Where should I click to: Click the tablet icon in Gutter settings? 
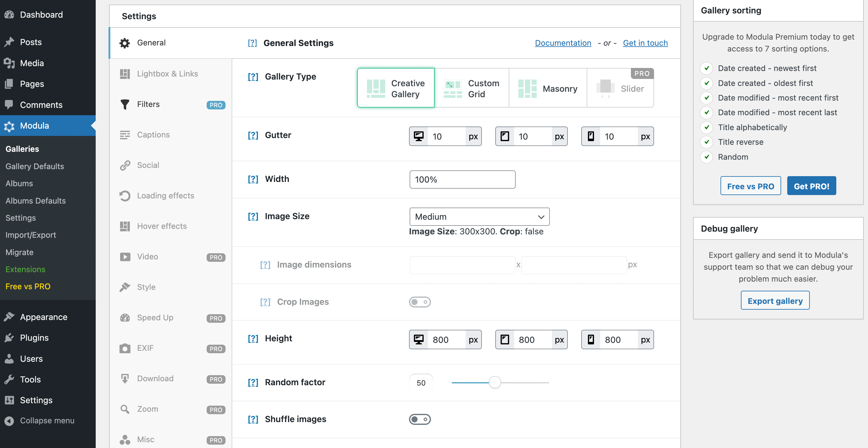pos(504,136)
